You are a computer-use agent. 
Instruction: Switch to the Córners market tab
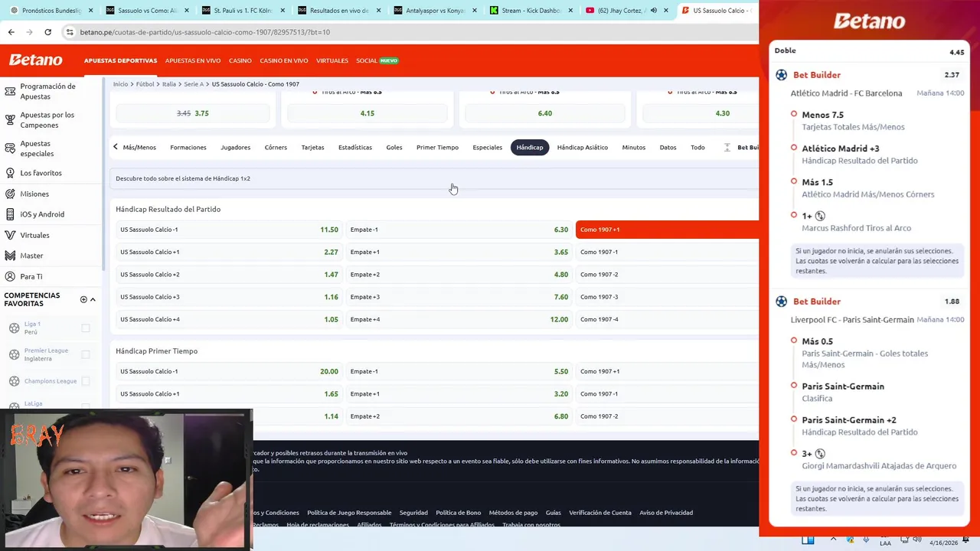(276, 147)
